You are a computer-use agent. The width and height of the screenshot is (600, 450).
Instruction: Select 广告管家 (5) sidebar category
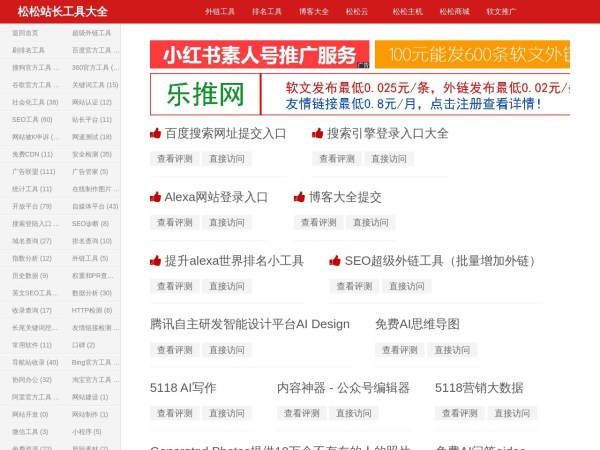(x=90, y=171)
